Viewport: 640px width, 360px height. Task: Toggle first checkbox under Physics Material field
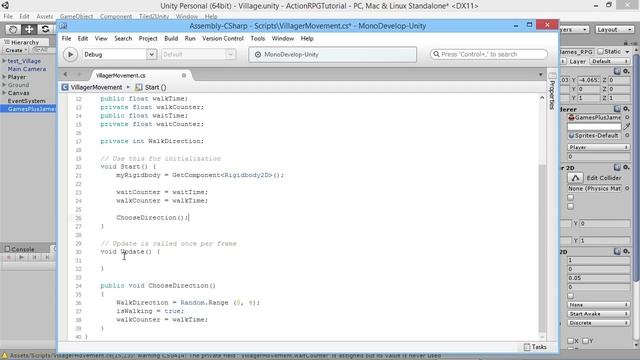571,198
